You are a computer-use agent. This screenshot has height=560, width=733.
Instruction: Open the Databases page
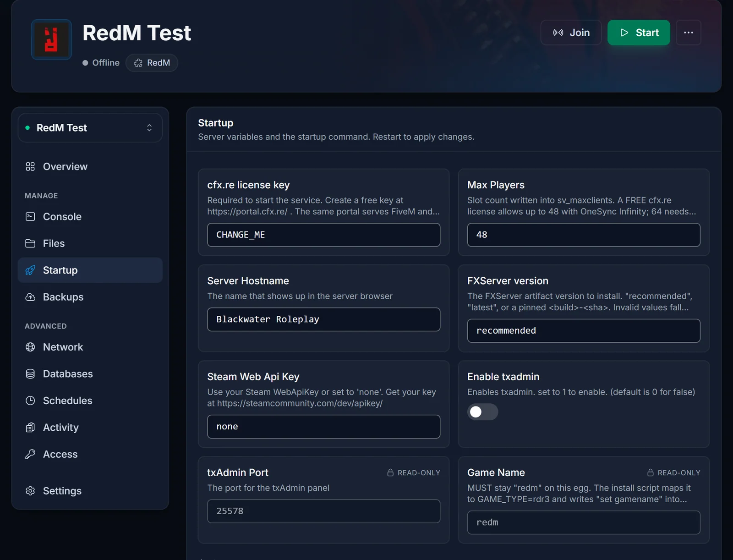click(x=90, y=374)
